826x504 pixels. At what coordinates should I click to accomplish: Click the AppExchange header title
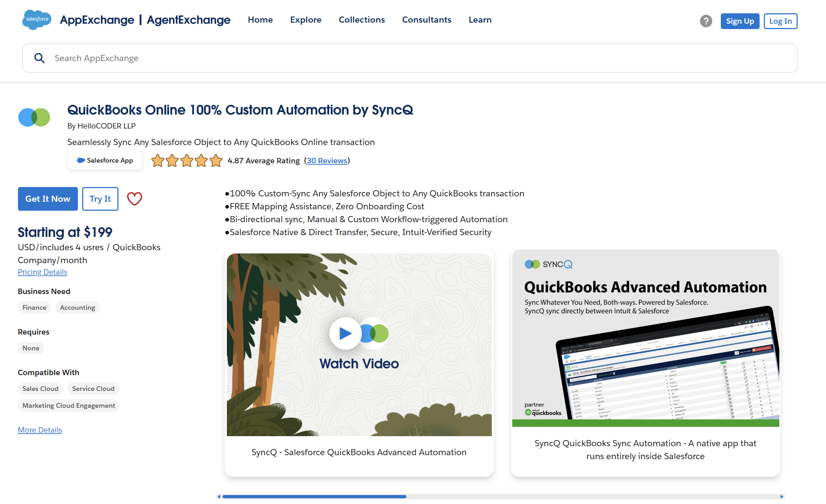click(x=97, y=20)
